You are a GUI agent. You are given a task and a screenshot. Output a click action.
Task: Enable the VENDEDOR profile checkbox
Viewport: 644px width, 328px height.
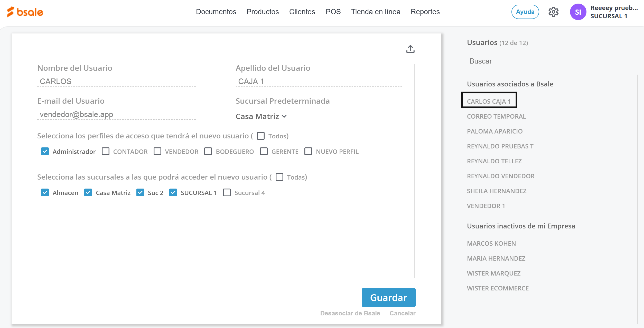tap(157, 152)
